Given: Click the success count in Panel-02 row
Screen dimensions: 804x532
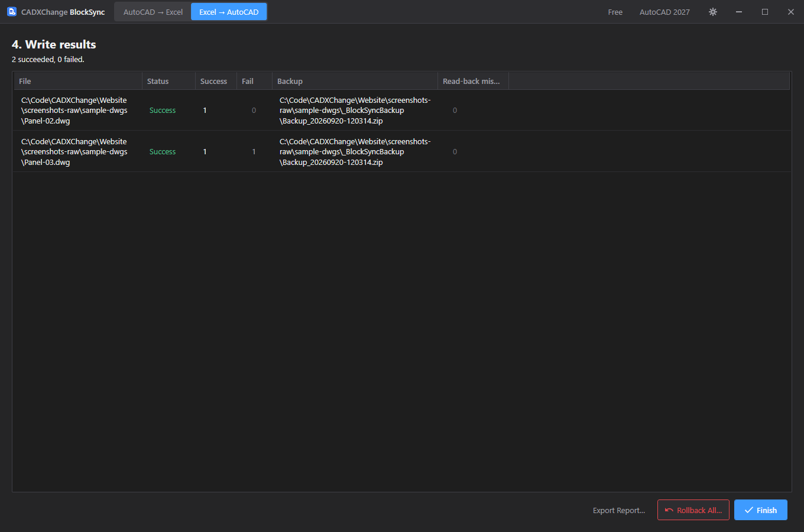Looking at the screenshot, I should tap(205, 111).
